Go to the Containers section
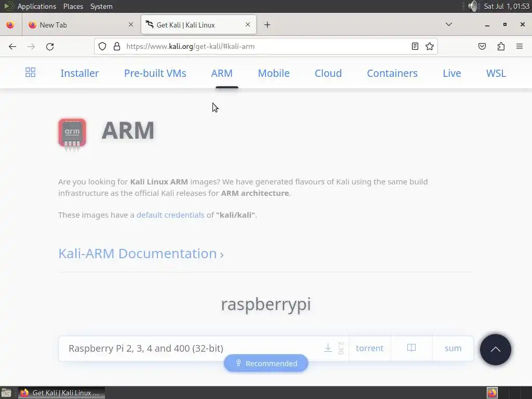 pyautogui.click(x=392, y=73)
